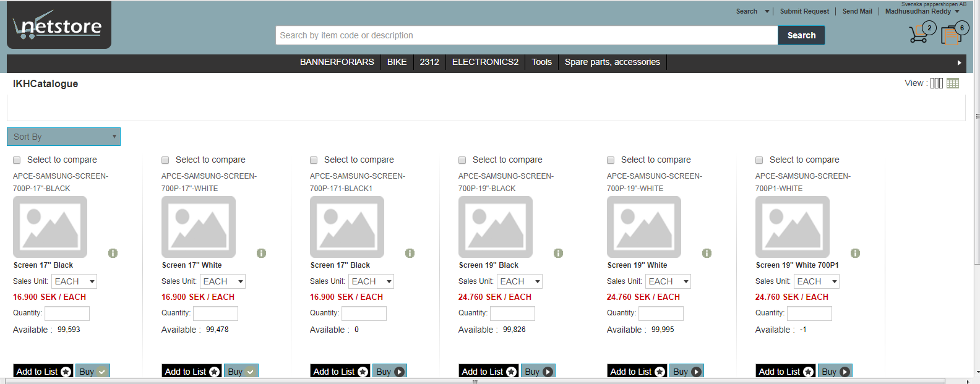Screen dimensions: 980x384
Task: Select Spare parts, accessories category
Action: coord(612,62)
